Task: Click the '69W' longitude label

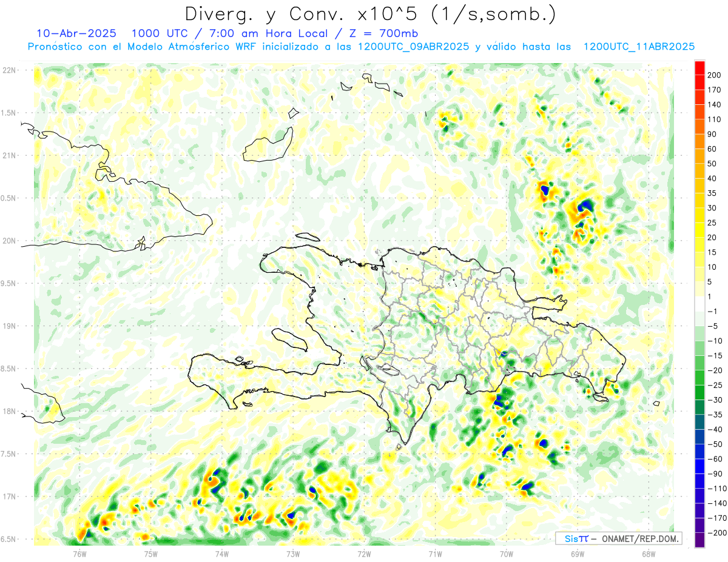Action: [578, 554]
